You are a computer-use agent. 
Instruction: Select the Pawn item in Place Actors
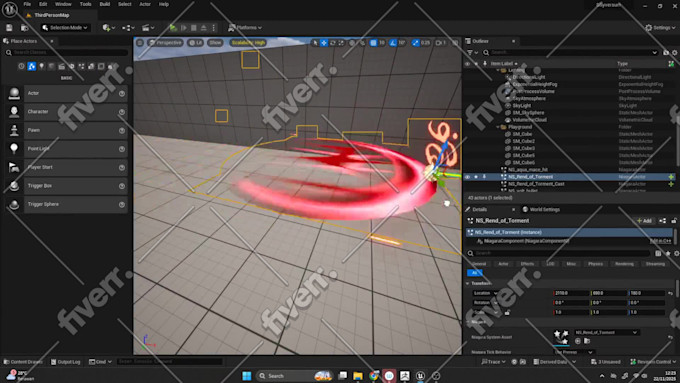click(67, 130)
